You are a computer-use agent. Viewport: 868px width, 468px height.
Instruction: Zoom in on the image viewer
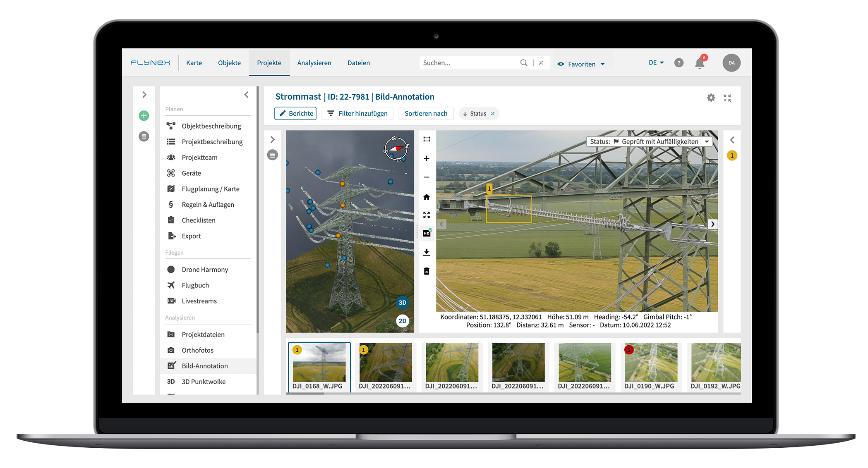[x=427, y=158]
